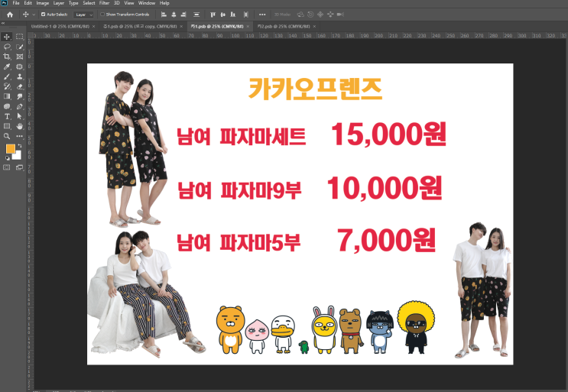
Task: Click the Photoshop app logo
Action: point(4,3)
